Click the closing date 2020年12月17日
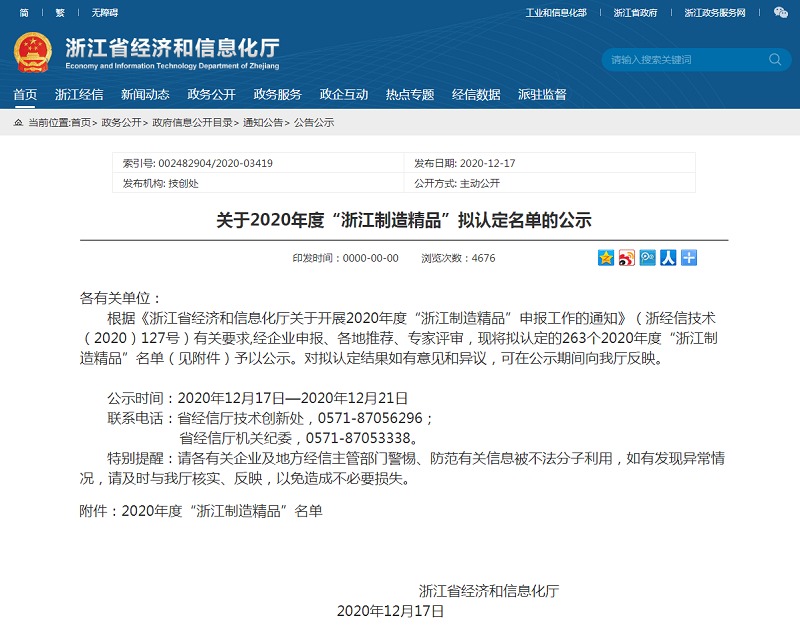Image resolution: width=800 pixels, height=626 pixels. pyautogui.click(x=390, y=611)
